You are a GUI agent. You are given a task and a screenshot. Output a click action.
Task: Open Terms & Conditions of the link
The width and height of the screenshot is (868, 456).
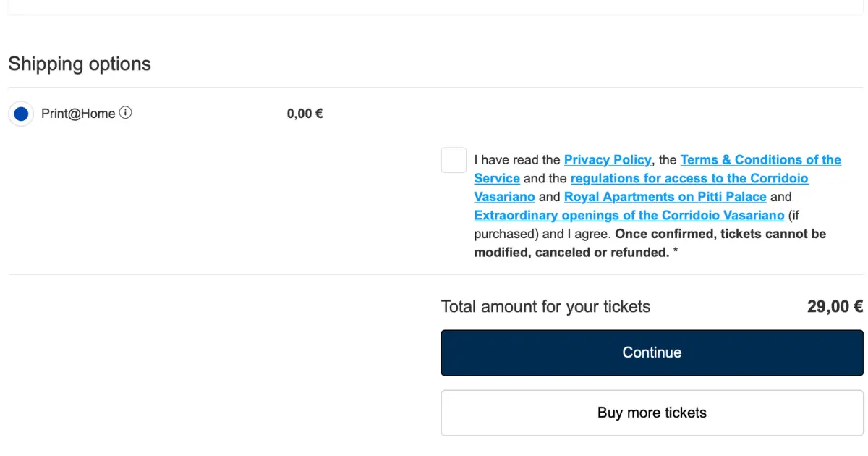pos(761,160)
